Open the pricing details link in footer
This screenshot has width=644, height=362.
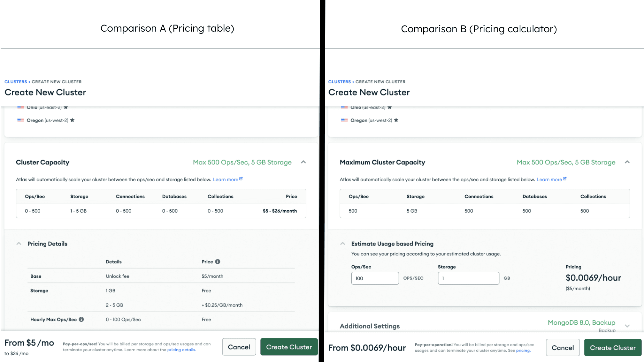[181, 350]
